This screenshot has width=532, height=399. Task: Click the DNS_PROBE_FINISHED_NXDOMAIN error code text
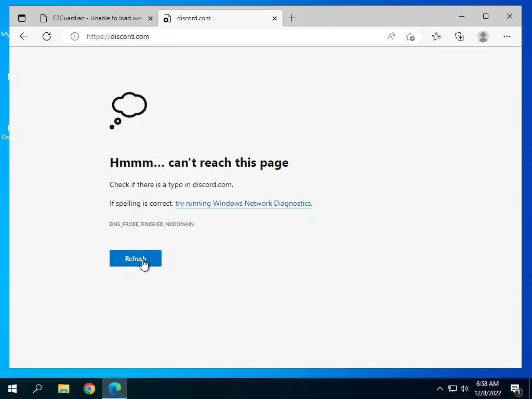152,224
